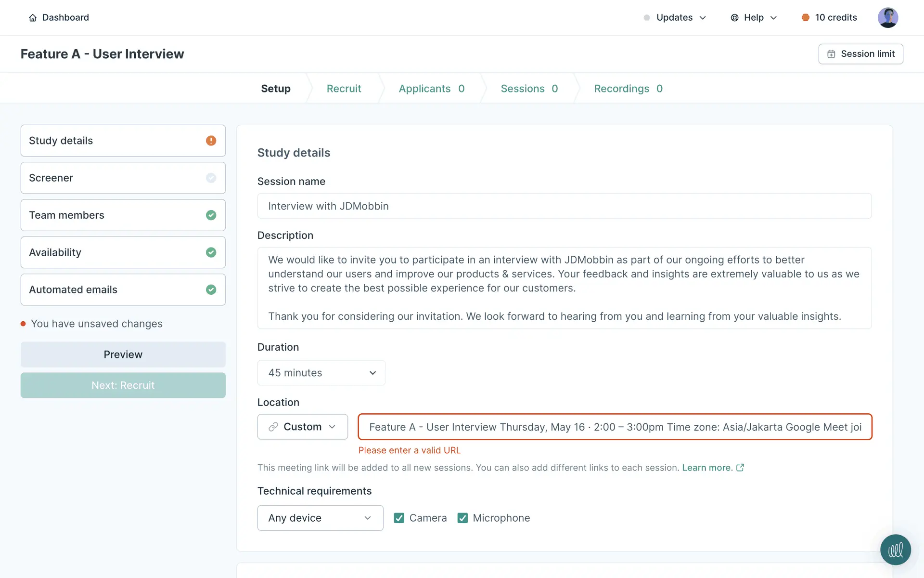
Task: Expand the Custom location type dropdown
Action: click(302, 427)
